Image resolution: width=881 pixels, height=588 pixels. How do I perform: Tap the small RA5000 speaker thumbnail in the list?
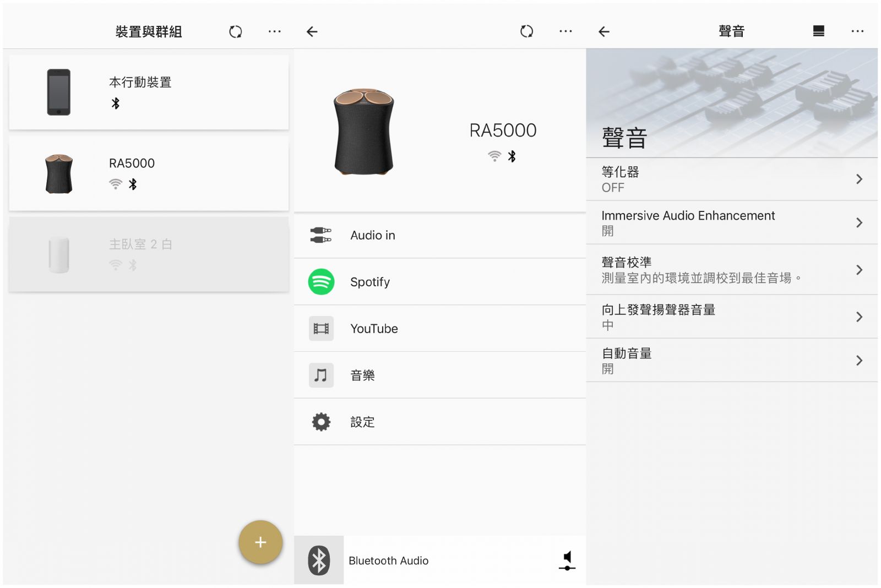(58, 173)
